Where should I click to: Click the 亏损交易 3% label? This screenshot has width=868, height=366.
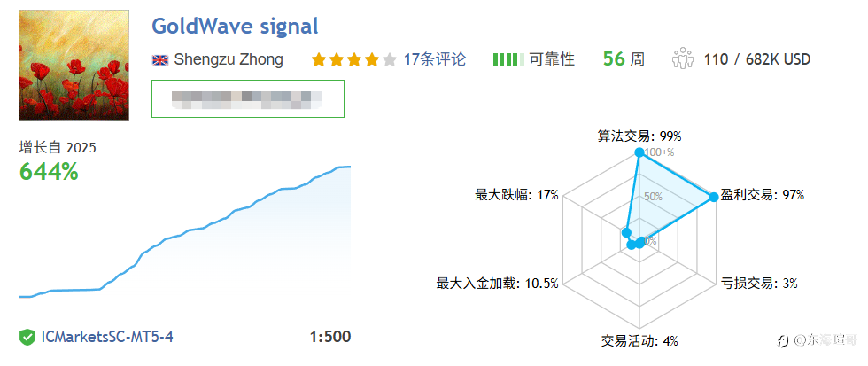click(x=759, y=284)
